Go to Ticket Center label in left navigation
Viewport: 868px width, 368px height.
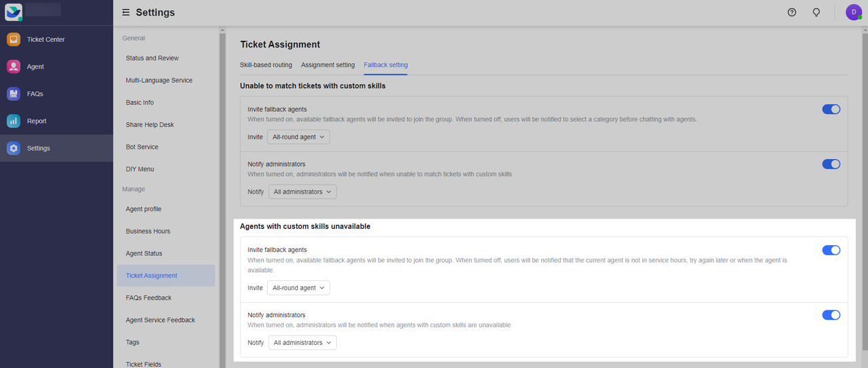coord(46,39)
